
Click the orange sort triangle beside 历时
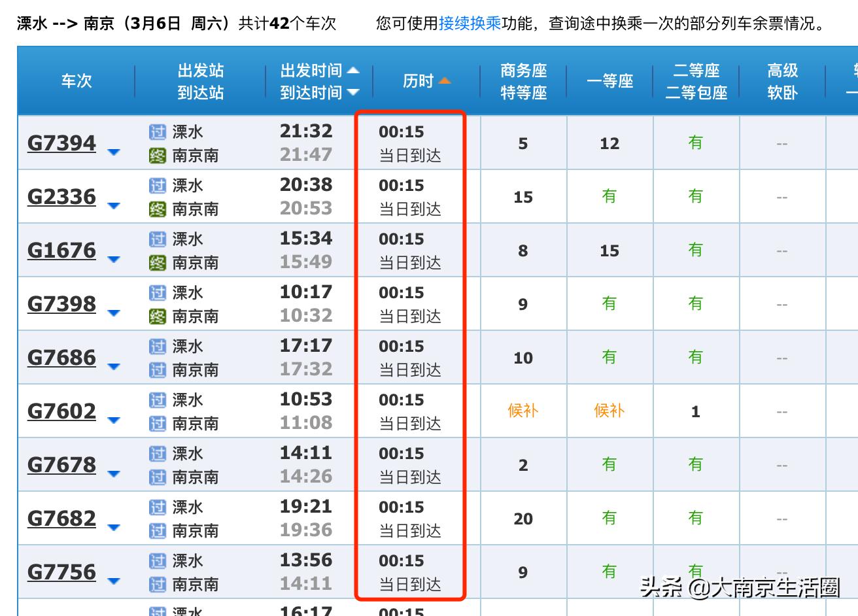(445, 81)
